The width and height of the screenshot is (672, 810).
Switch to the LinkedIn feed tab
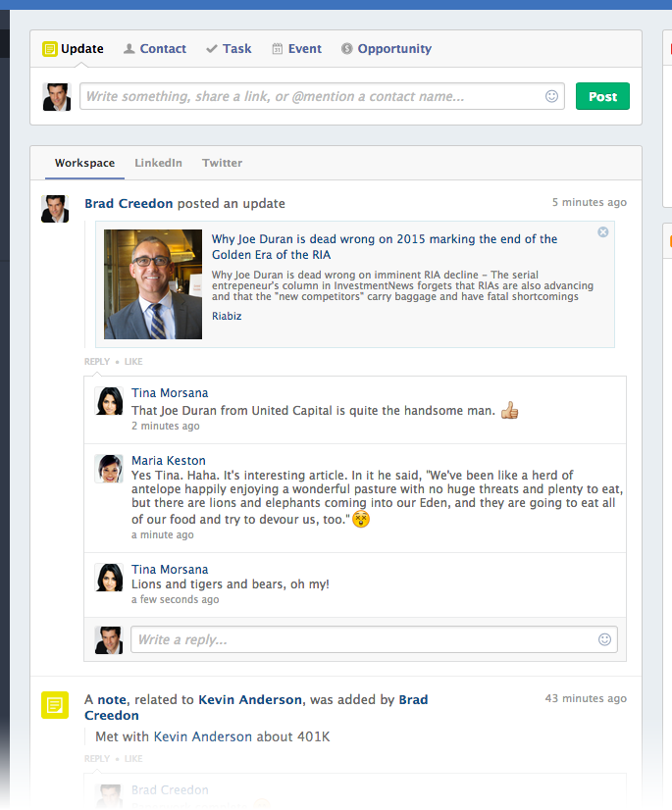158,163
